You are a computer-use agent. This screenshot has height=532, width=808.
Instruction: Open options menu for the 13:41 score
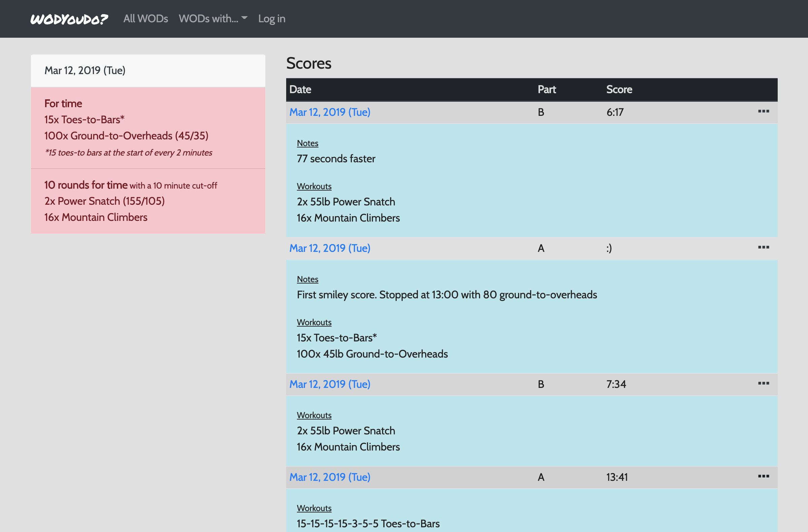(764, 476)
